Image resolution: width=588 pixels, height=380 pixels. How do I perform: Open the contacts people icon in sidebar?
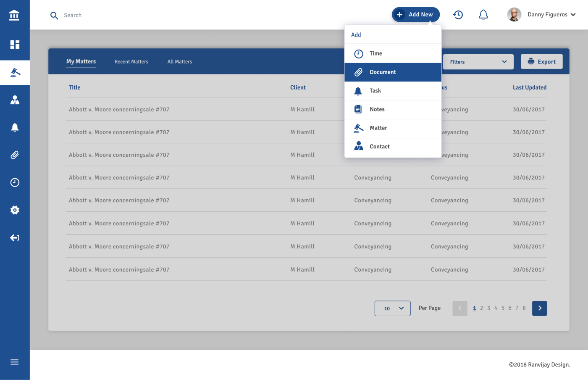click(15, 100)
